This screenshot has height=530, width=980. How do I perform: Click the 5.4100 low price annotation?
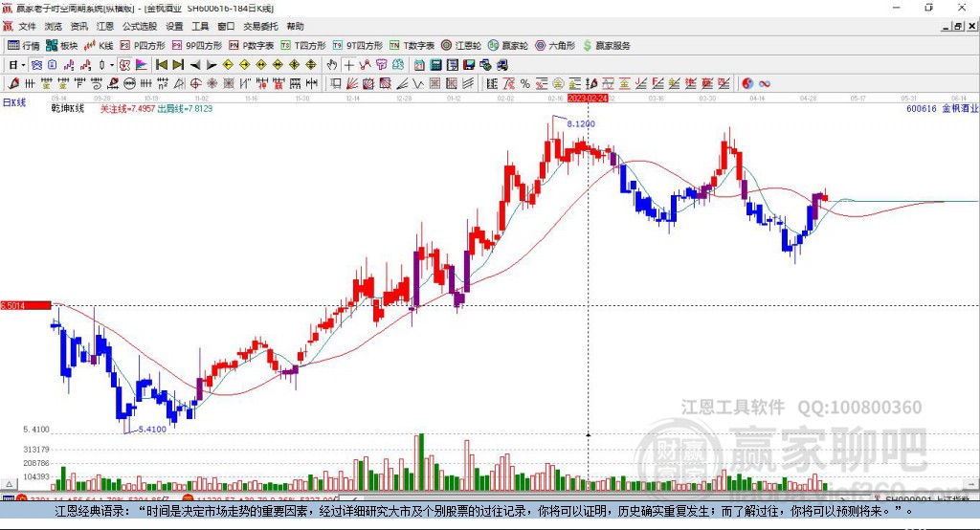[x=152, y=430]
